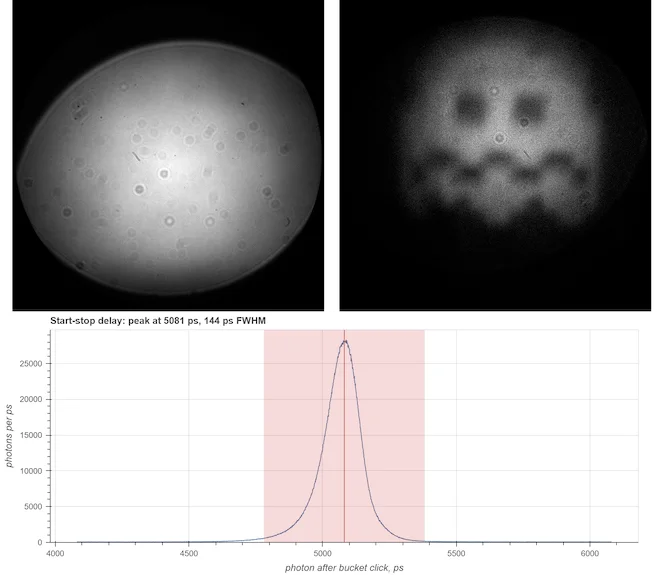
Task: Click the x-axis tick label 5500
Action: click(x=456, y=553)
